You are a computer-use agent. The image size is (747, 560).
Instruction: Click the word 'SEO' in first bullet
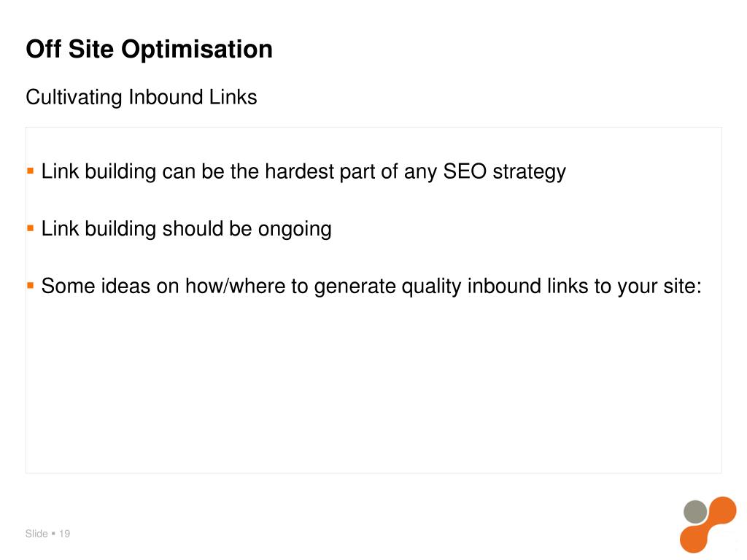465,171
